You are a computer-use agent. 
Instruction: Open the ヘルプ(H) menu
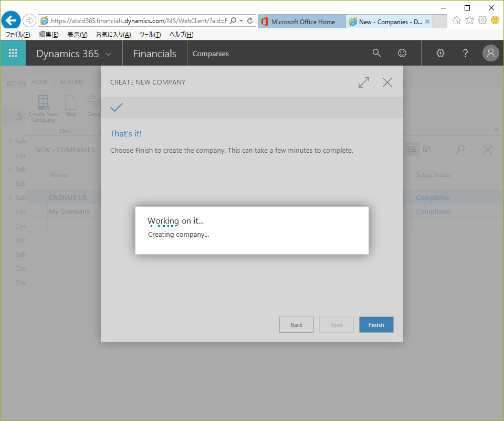tap(182, 35)
